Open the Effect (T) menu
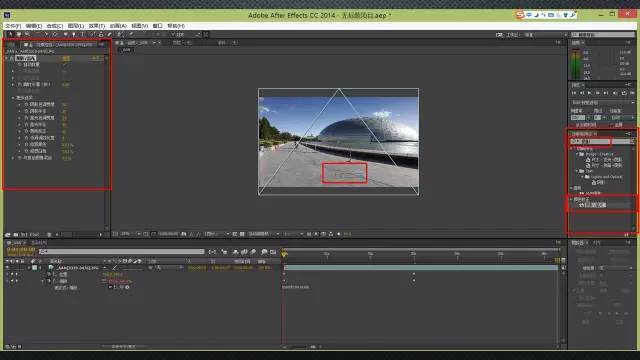This screenshot has width=640, height=360. coord(97,26)
